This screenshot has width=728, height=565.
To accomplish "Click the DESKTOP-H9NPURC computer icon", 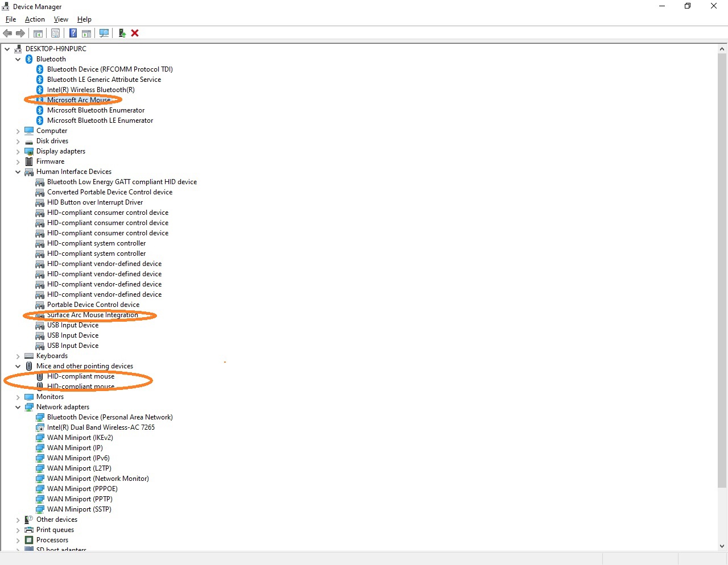I will click(18, 49).
